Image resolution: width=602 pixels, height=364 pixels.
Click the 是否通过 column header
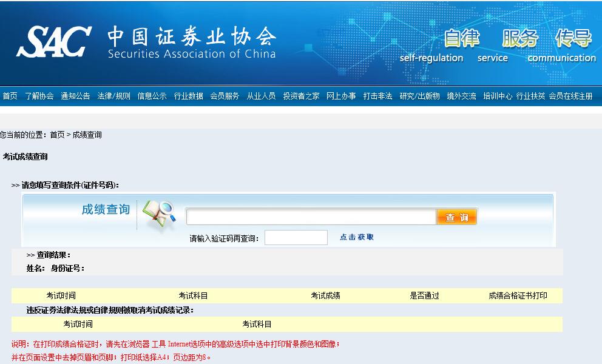pos(424,295)
